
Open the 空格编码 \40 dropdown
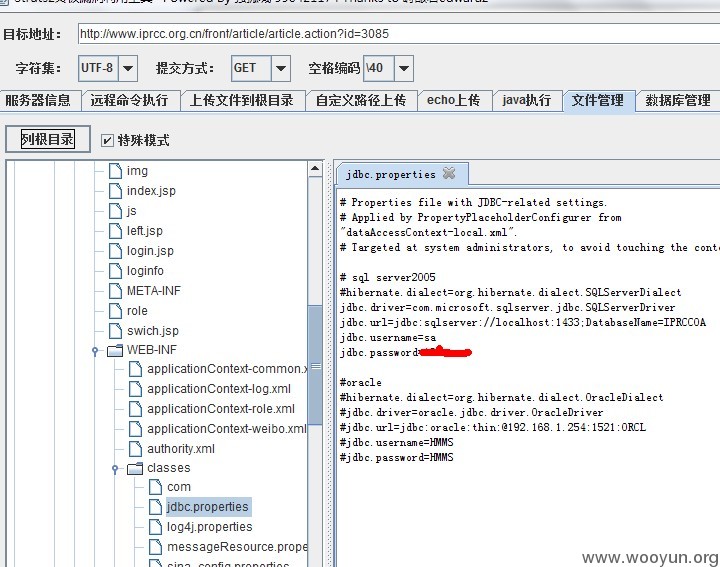coord(404,68)
